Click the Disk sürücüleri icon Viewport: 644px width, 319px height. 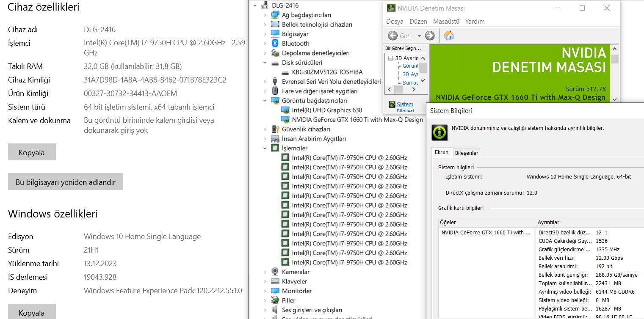(275, 63)
